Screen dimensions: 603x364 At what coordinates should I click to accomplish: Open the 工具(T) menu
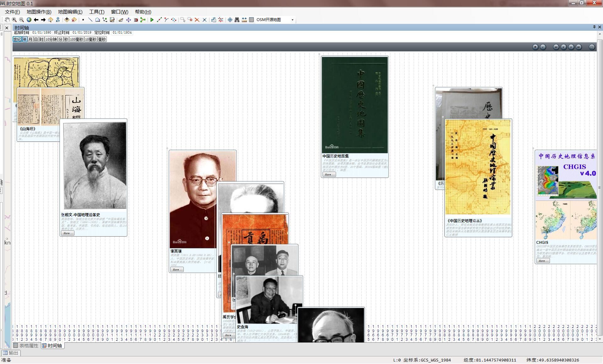pos(96,12)
